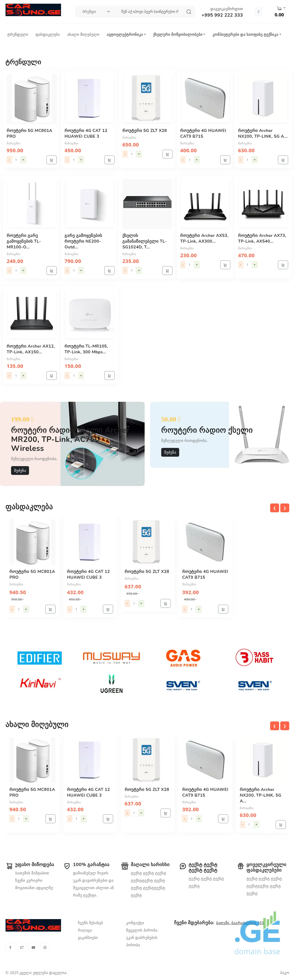Expand the ქსელური მოწყობილობები menu

coord(179,35)
